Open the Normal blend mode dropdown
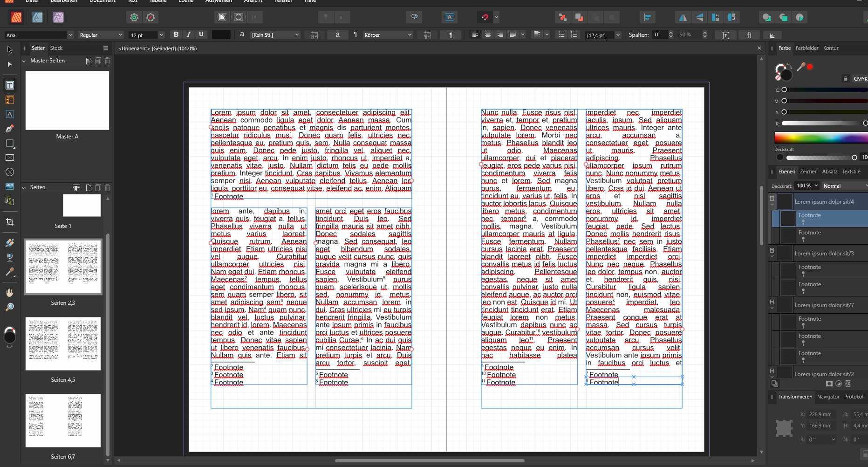The width and height of the screenshot is (868, 467). point(844,186)
